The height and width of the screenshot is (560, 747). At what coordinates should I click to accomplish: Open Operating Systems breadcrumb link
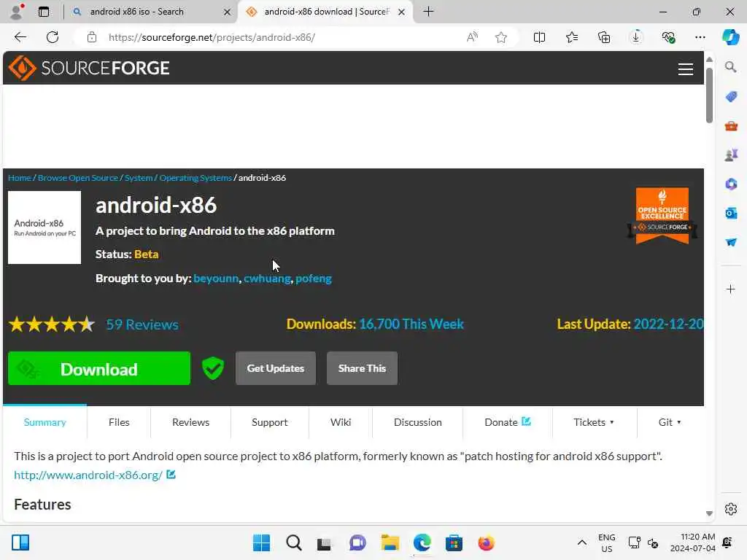click(x=196, y=178)
